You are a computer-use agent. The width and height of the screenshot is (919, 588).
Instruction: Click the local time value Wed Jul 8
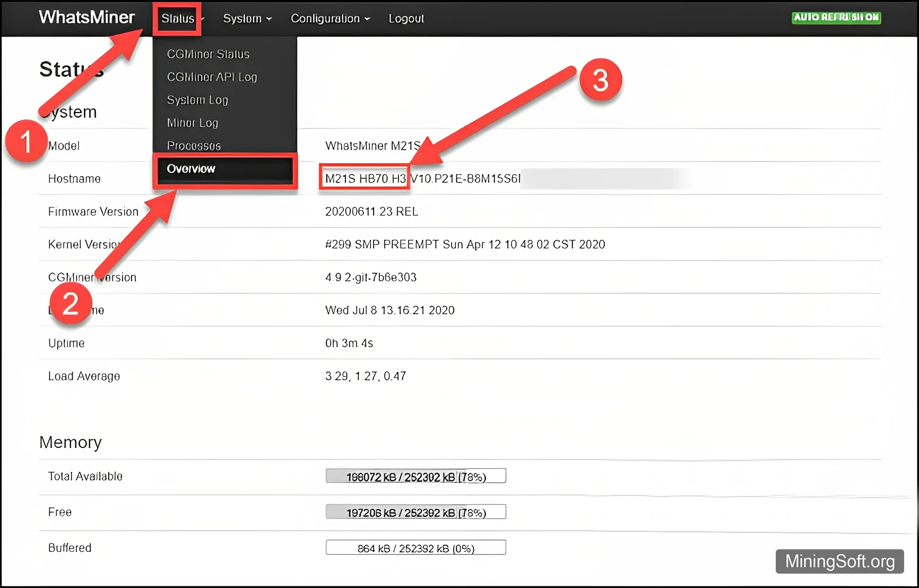389,310
